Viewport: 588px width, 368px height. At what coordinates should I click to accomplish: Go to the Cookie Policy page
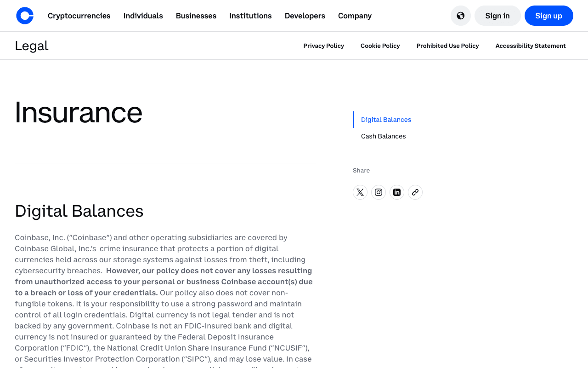pyautogui.click(x=380, y=46)
